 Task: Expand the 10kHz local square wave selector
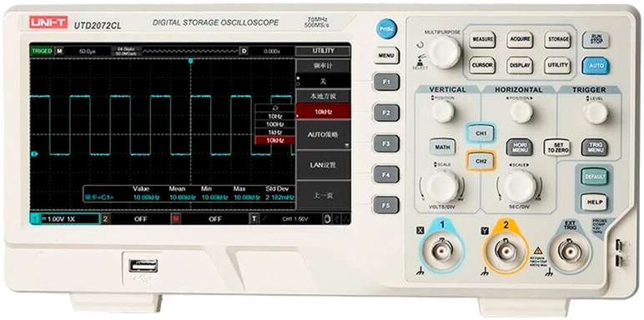coord(323,112)
